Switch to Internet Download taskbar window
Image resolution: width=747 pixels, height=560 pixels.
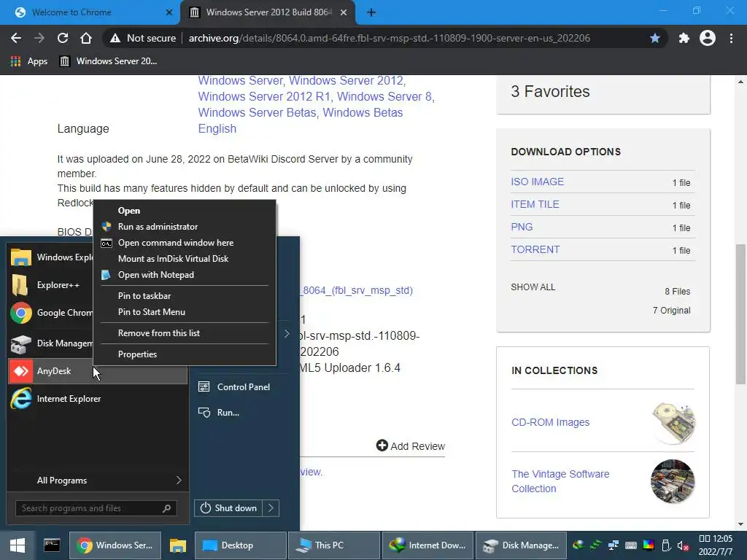click(x=427, y=545)
